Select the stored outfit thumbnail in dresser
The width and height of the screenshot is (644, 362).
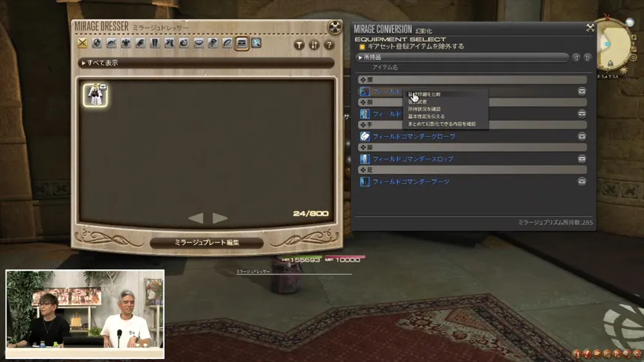95,93
